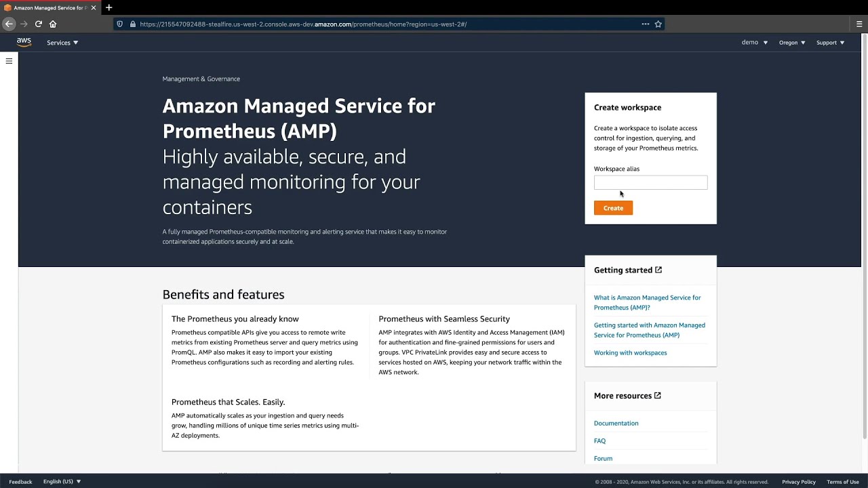Image resolution: width=868 pixels, height=488 pixels.
Task: Click the Benefits and features heading
Action: click(x=223, y=294)
